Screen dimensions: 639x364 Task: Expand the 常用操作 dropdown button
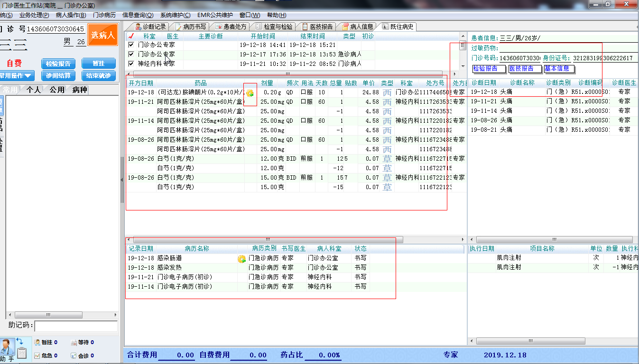(x=17, y=75)
